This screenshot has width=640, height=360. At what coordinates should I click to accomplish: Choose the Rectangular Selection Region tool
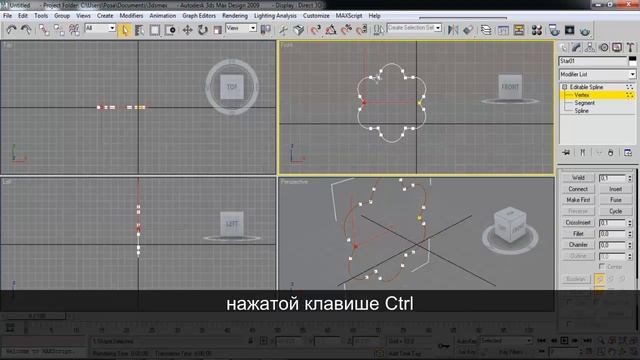click(x=155, y=30)
